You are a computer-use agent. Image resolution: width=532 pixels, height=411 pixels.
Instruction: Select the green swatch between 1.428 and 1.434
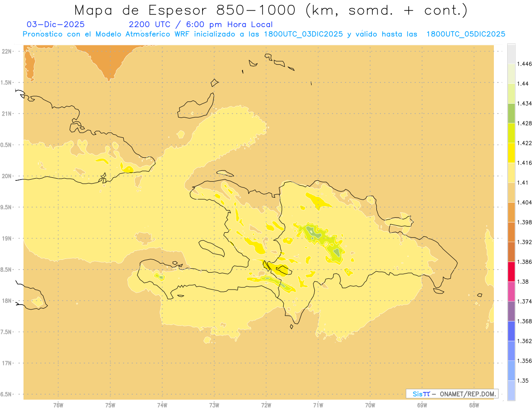tap(511, 113)
